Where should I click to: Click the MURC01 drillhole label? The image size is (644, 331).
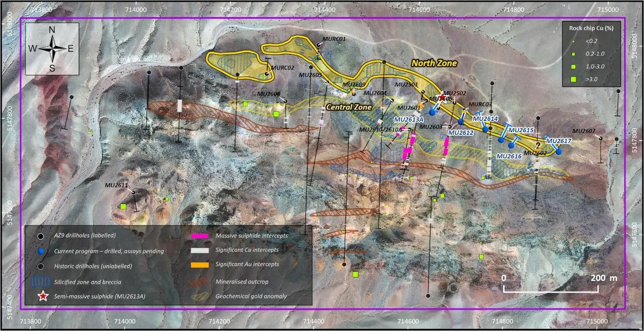(334, 39)
